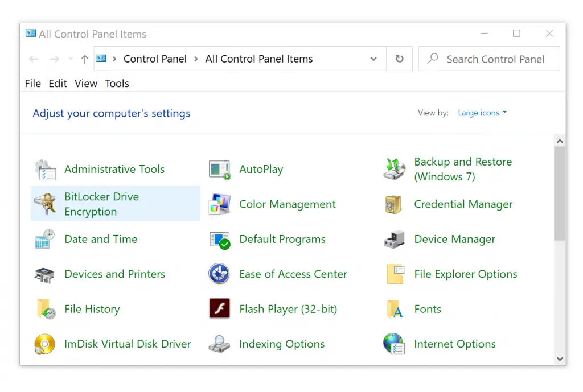Expand the address bar location dropdown
Viewport: 583px width, 392px height.
click(373, 59)
